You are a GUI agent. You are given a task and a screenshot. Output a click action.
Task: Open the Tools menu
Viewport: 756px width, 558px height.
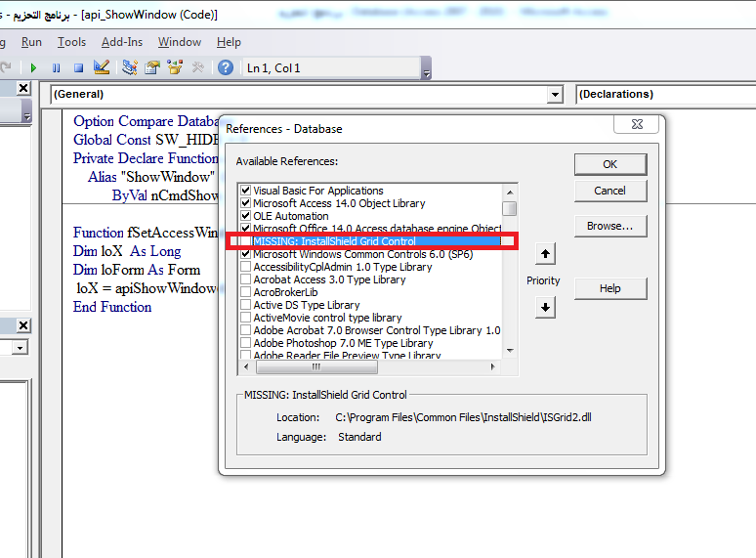point(72,42)
